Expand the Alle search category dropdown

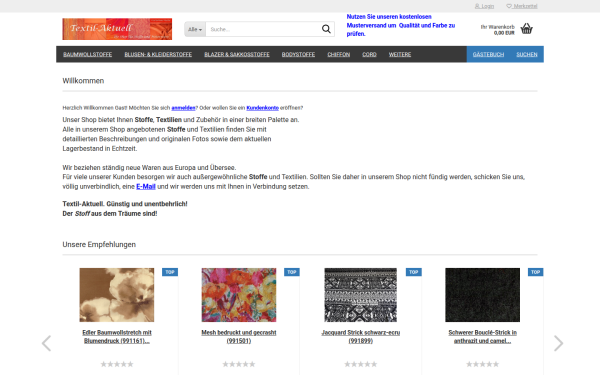pos(195,29)
